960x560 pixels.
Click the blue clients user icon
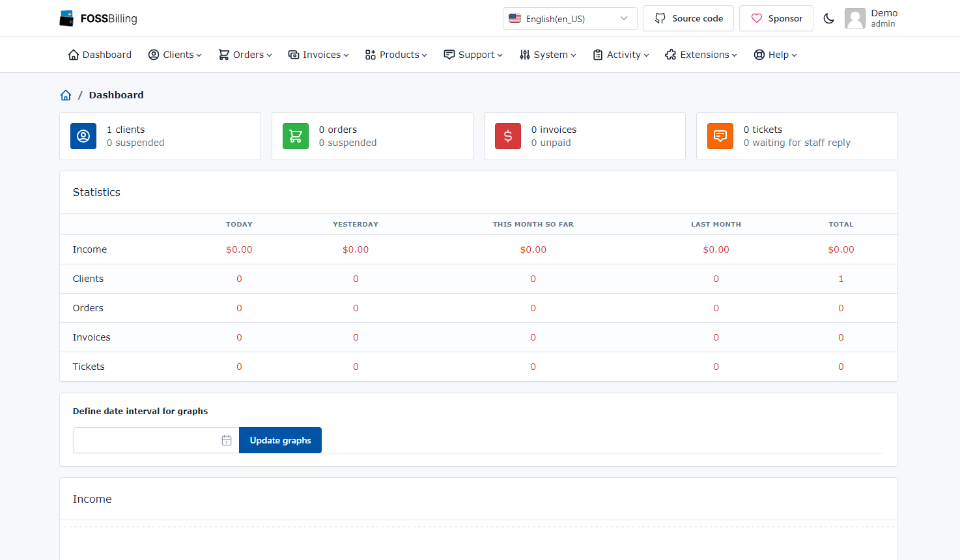point(83,136)
